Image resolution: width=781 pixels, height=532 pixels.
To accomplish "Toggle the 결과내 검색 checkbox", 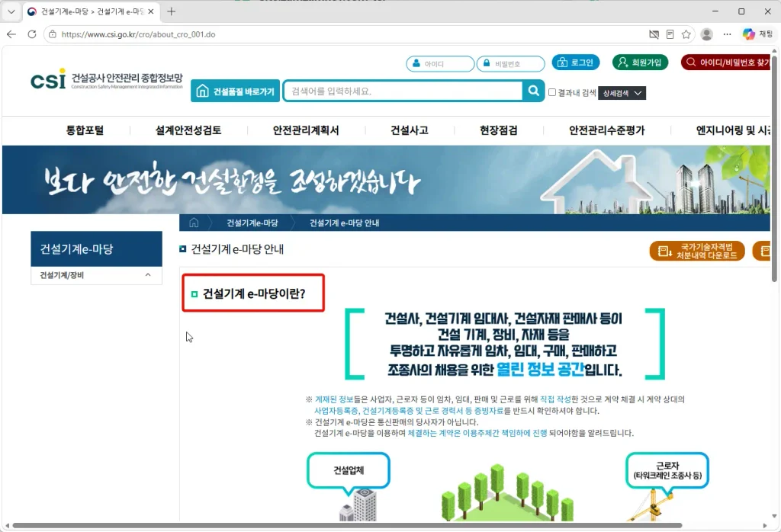I will coord(552,92).
